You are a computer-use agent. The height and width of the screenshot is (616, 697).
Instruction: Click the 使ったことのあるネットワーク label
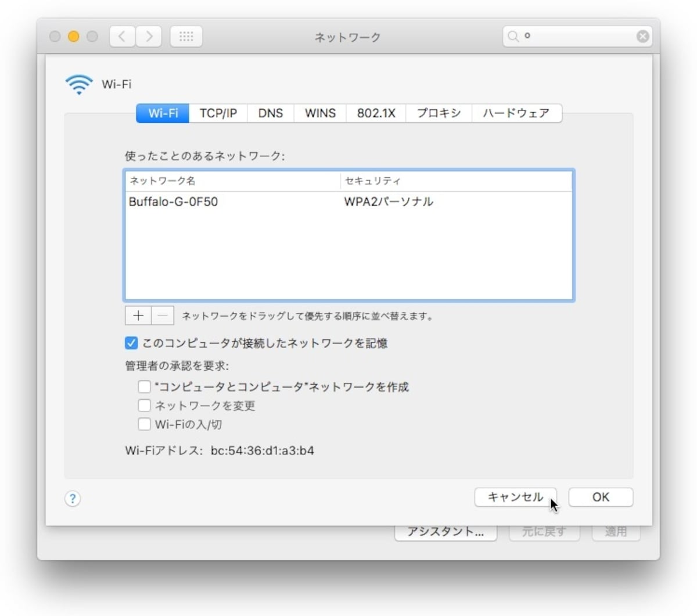pos(205,156)
